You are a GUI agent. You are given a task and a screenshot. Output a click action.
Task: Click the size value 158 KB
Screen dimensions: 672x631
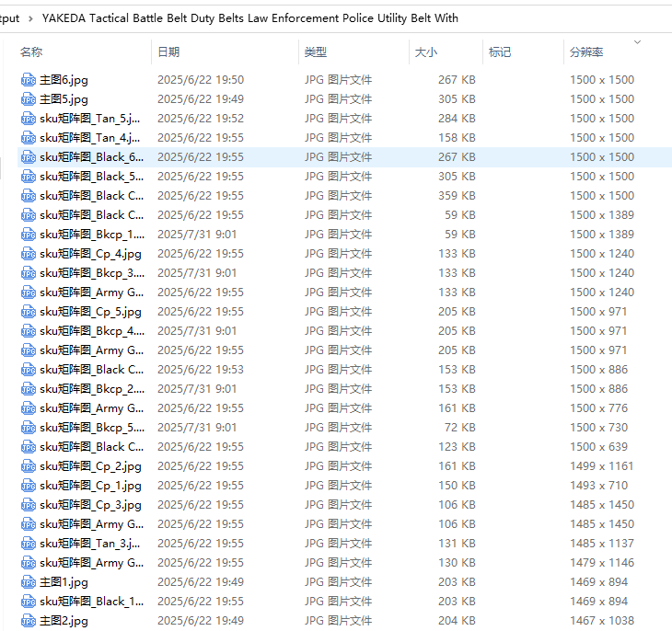click(457, 137)
